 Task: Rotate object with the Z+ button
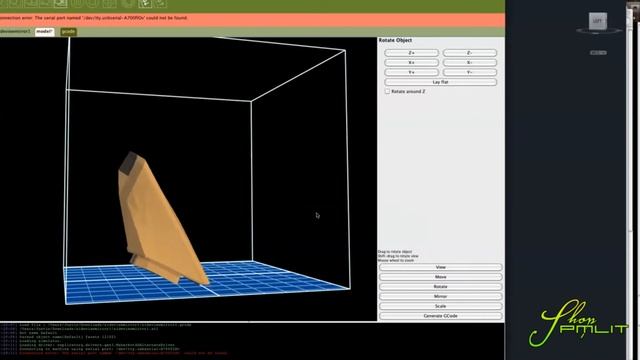411,53
